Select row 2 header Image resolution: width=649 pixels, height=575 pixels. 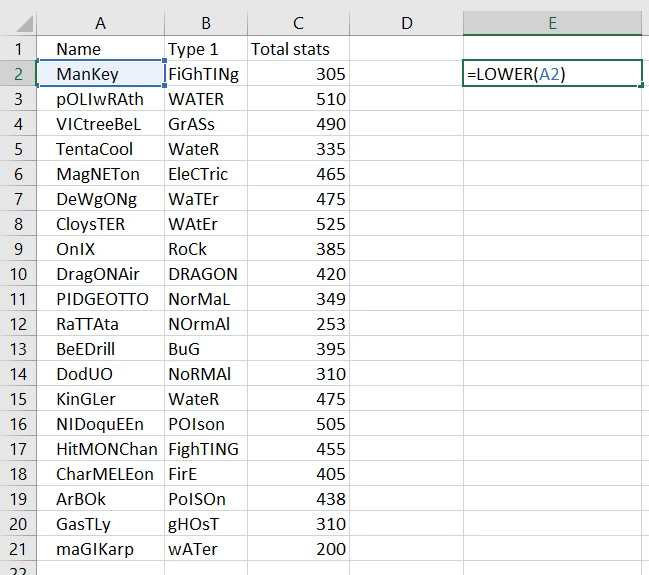[18, 74]
